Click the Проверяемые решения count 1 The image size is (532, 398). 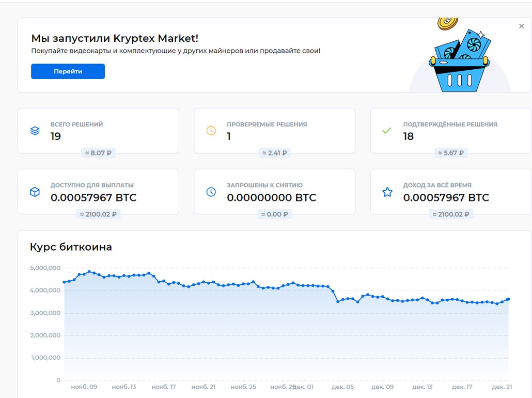229,136
